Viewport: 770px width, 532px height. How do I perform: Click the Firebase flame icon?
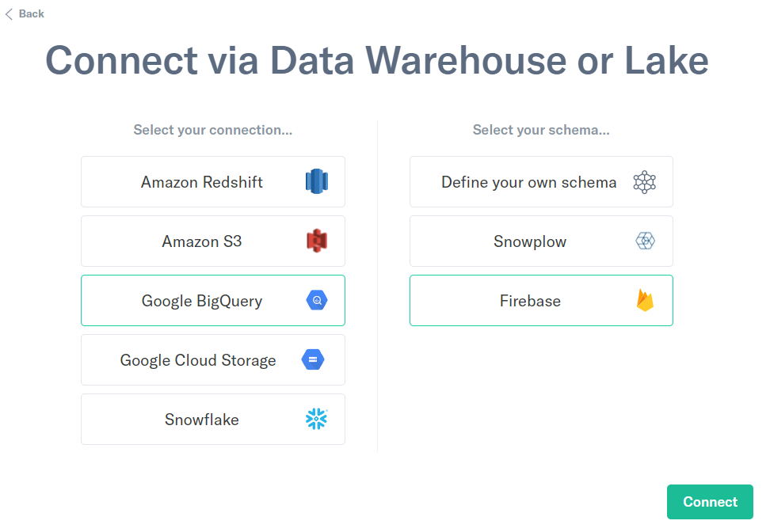tap(644, 301)
